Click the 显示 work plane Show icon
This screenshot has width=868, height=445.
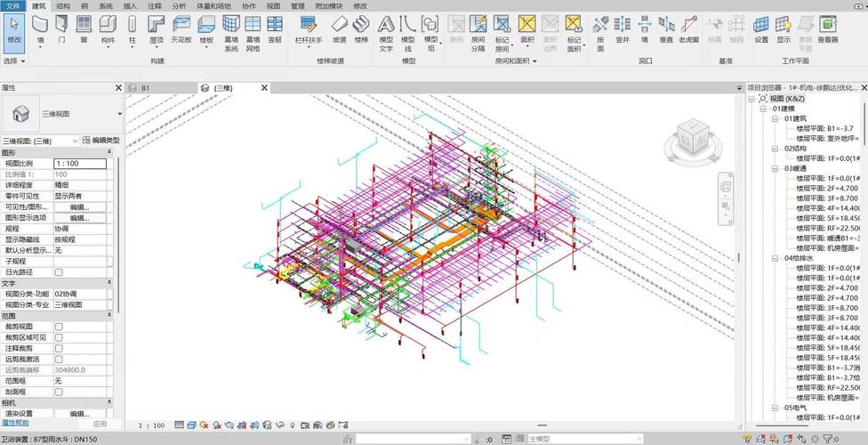[x=784, y=24]
